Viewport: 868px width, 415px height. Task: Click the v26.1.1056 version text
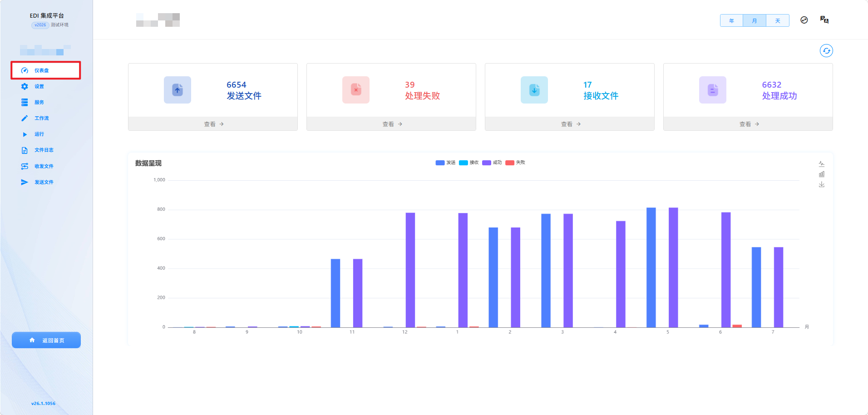[44, 403]
